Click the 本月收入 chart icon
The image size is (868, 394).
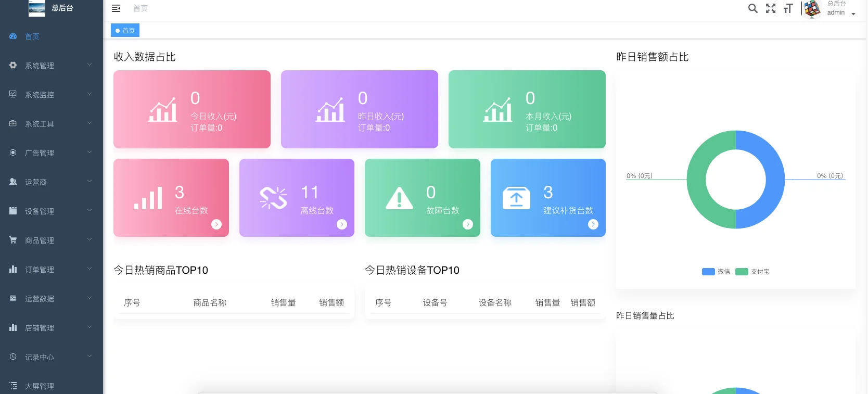tap(498, 109)
